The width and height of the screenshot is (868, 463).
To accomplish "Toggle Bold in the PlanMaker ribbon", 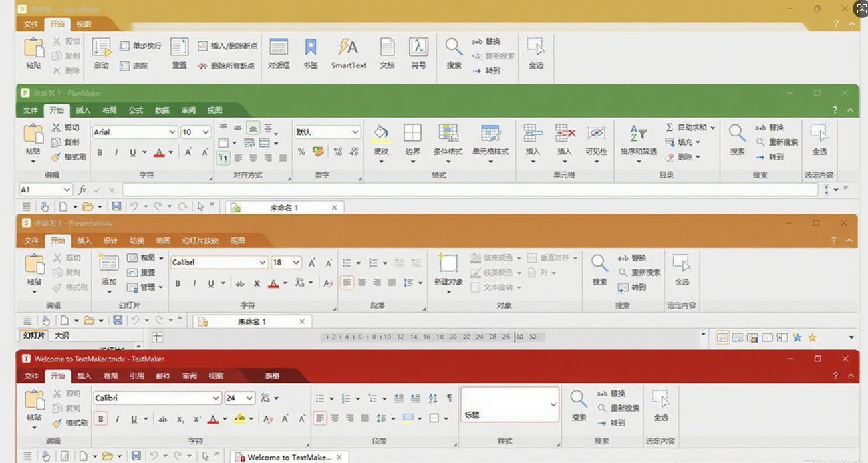I will click(100, 152).
